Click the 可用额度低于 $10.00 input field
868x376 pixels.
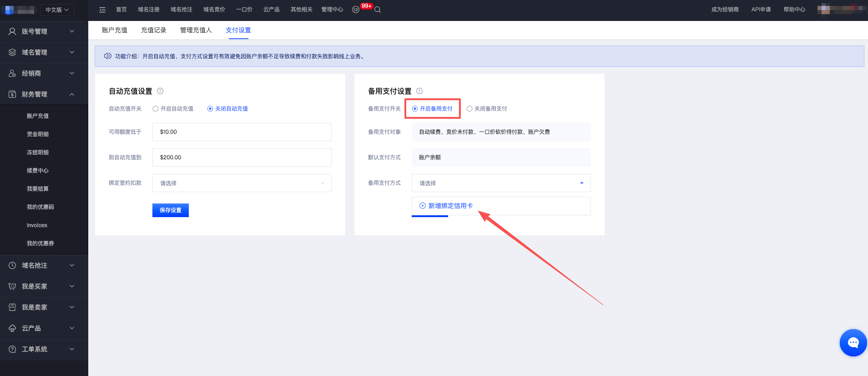(x=242, y=132)
